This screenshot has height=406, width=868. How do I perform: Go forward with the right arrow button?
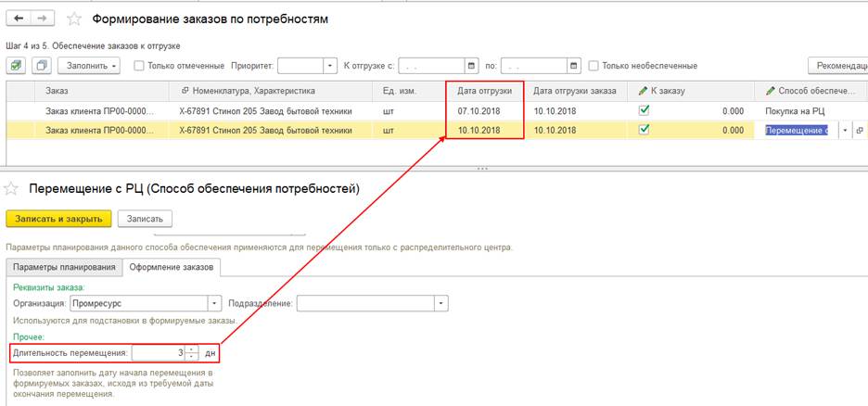coord(42,19)
